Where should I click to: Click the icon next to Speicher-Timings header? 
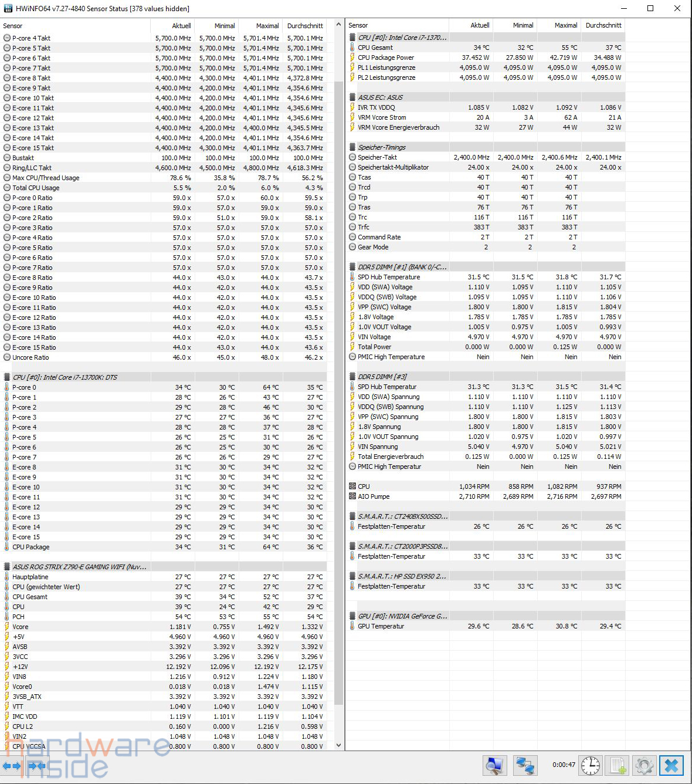point(352,147)
